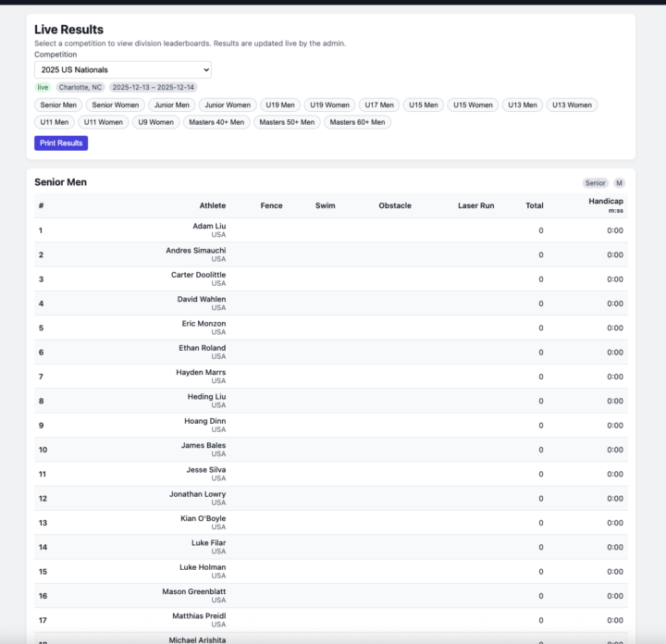Click the live status badge
The width and height of the screenshot is (666, 644).
coord(43,87)
